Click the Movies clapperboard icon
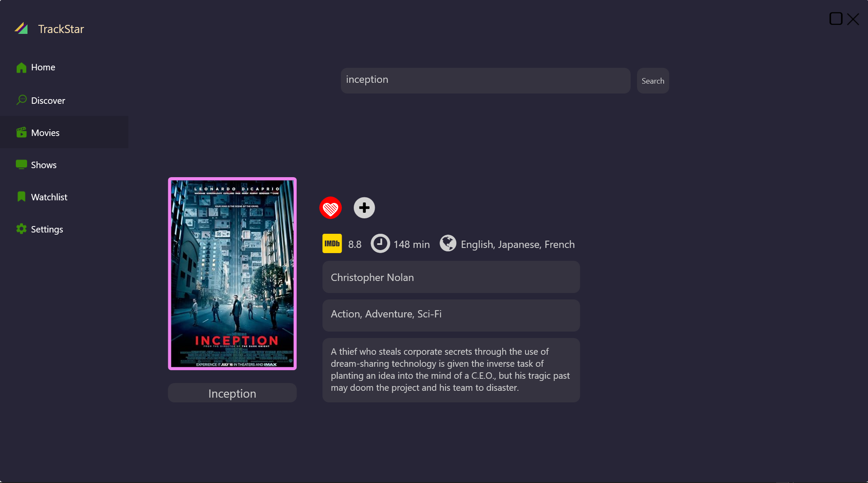This screenshot has height=483, width=868. pos(21,133)
